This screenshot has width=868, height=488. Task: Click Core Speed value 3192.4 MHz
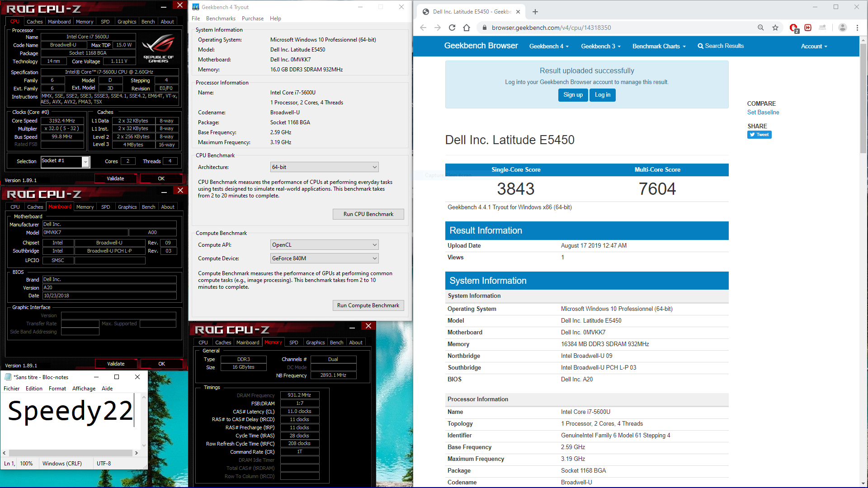[62, 121]
